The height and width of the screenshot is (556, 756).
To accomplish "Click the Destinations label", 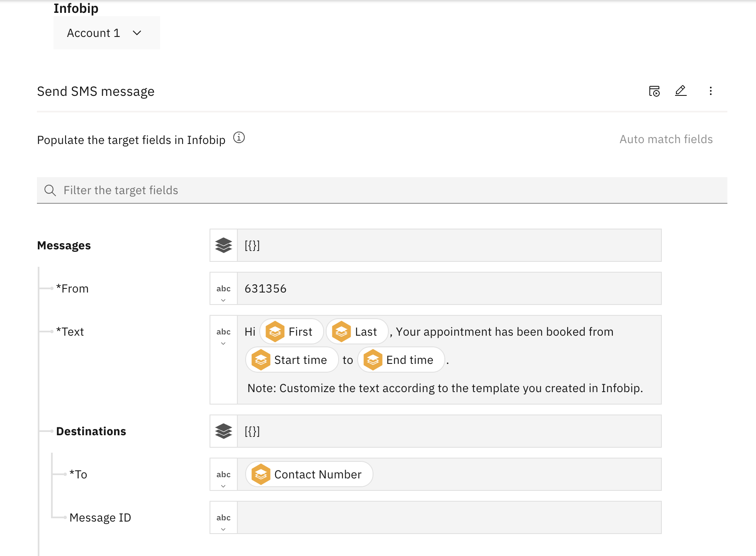I will coord(91,431).
